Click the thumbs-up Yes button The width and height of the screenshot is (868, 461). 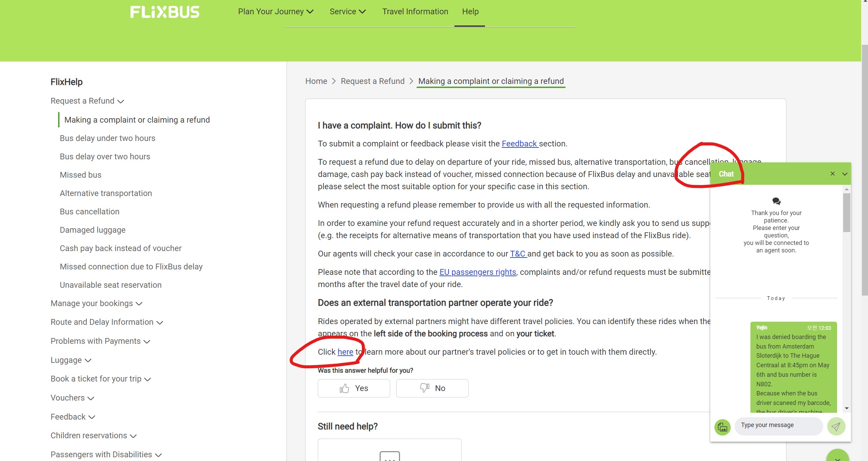[x=354, y=388]
